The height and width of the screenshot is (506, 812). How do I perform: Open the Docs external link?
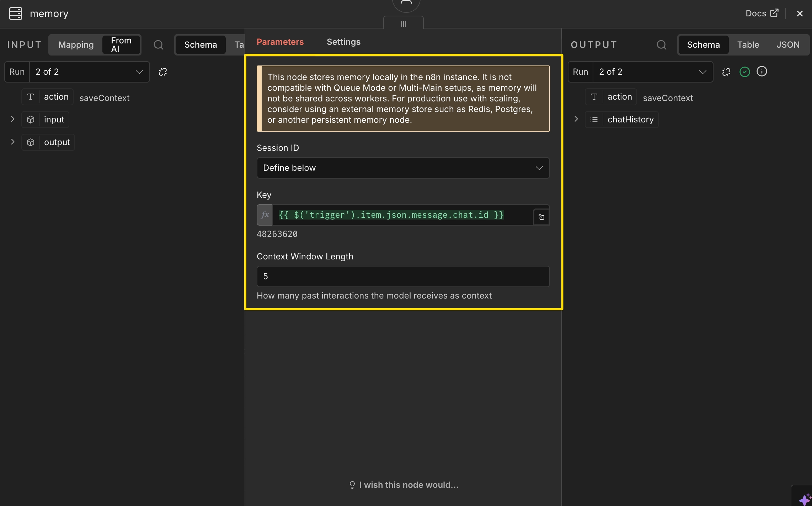coord(762,13)
